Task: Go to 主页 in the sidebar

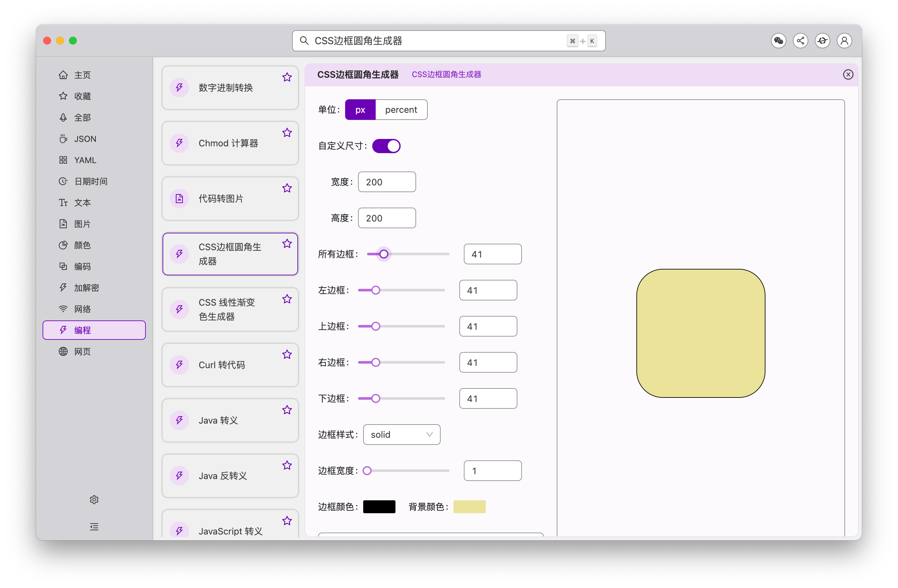Action: [x=94, y=75]
